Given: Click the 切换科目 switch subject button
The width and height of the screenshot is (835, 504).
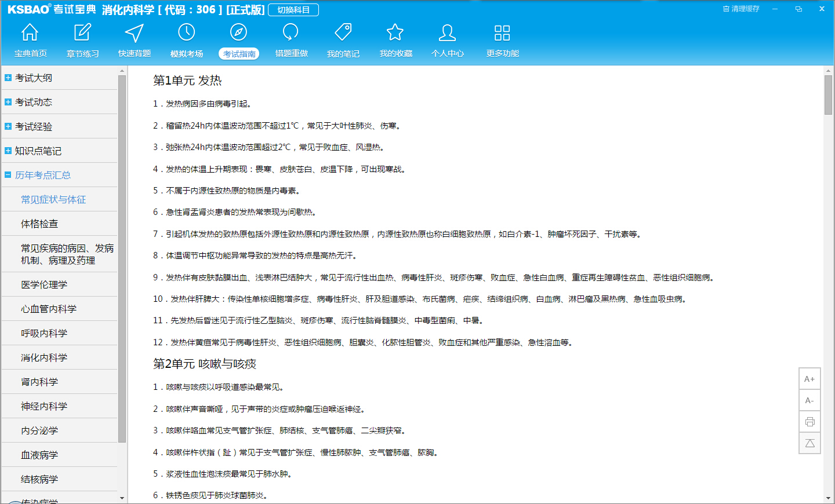Looking at the screenshot, I should [293, 10].
